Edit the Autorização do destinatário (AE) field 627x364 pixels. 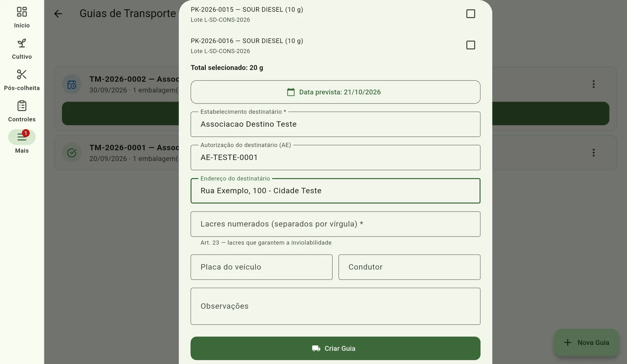(335, 157)
